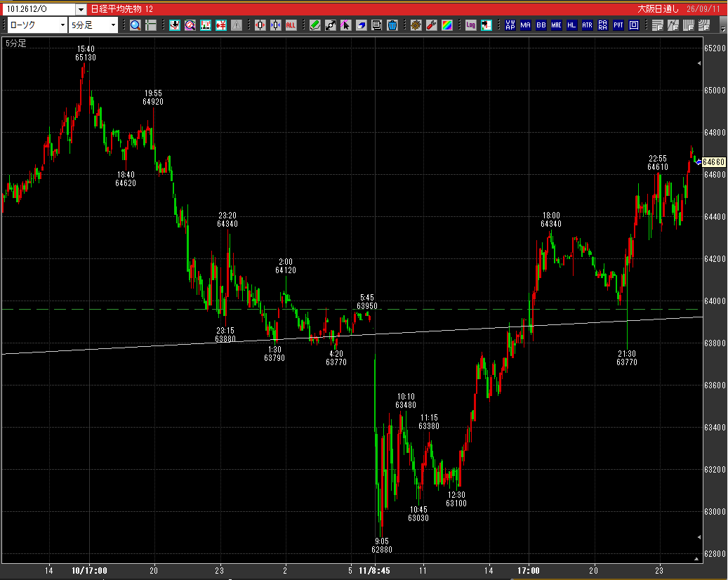Toggle the Log scale button
Image resolution: width=728 pixels, height=580 pixels.
pos(471,25)
